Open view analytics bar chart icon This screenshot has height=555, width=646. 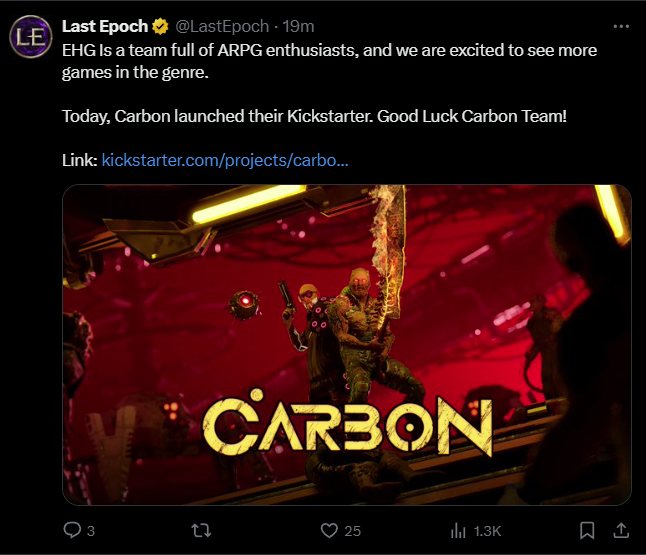(x=459, y=530)
